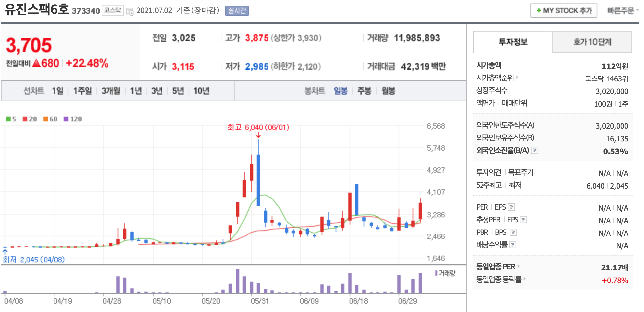Switch to the 투자정보 tab
The height and width of the screenshot is (312, 644).
tap(513, 42)
